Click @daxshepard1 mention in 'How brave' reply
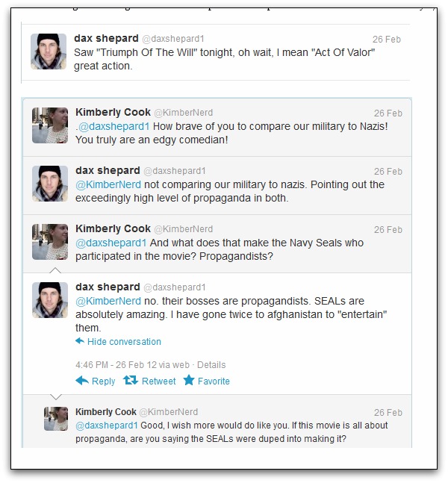 click(x=109, y=125)
